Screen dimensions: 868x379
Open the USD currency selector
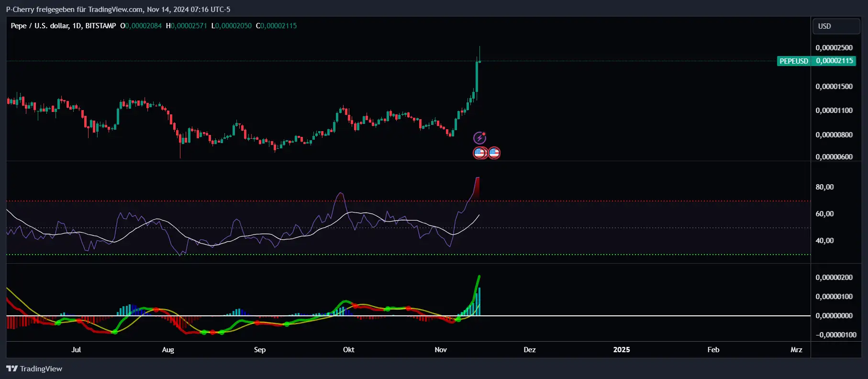836,26
